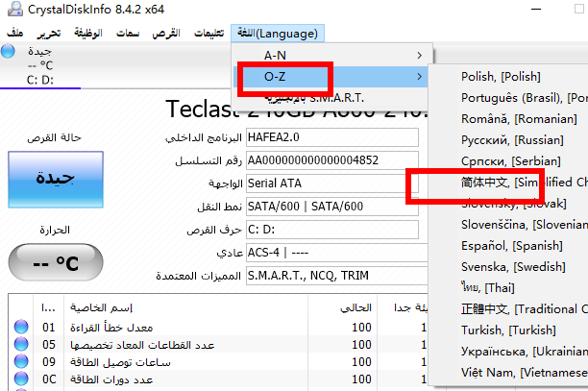Click the blue status circle for attribute 01
Screen dimensions: 588x391
point(20,329)
